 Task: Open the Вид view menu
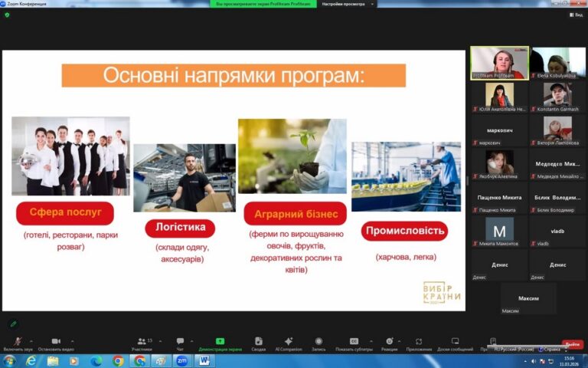point(577,15)
